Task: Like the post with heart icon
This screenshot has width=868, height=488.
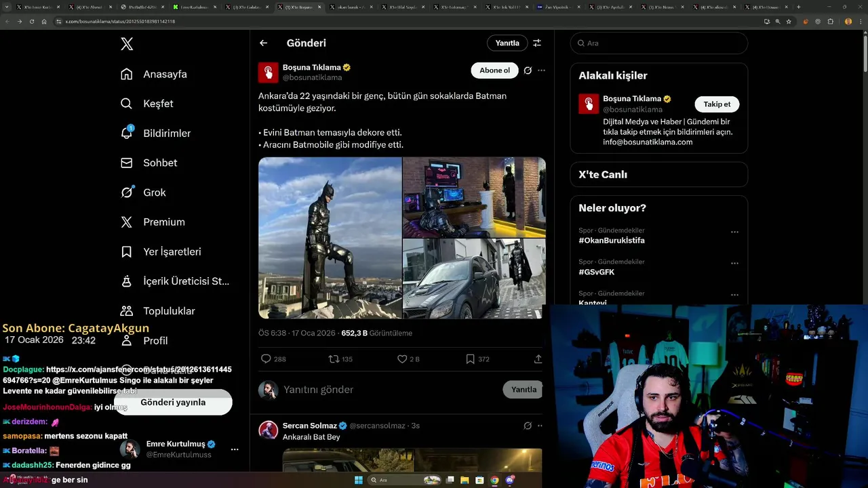Action: 402,359
